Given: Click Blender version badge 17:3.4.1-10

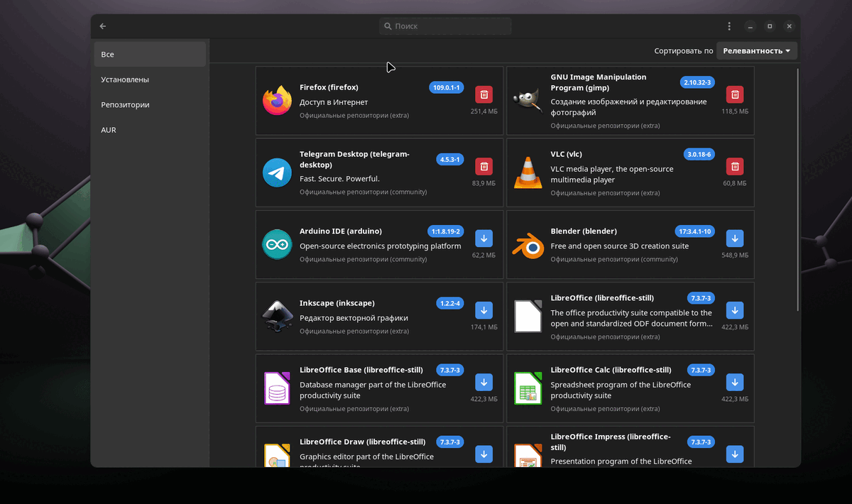Looking at the screenshot, I should 695,231.
